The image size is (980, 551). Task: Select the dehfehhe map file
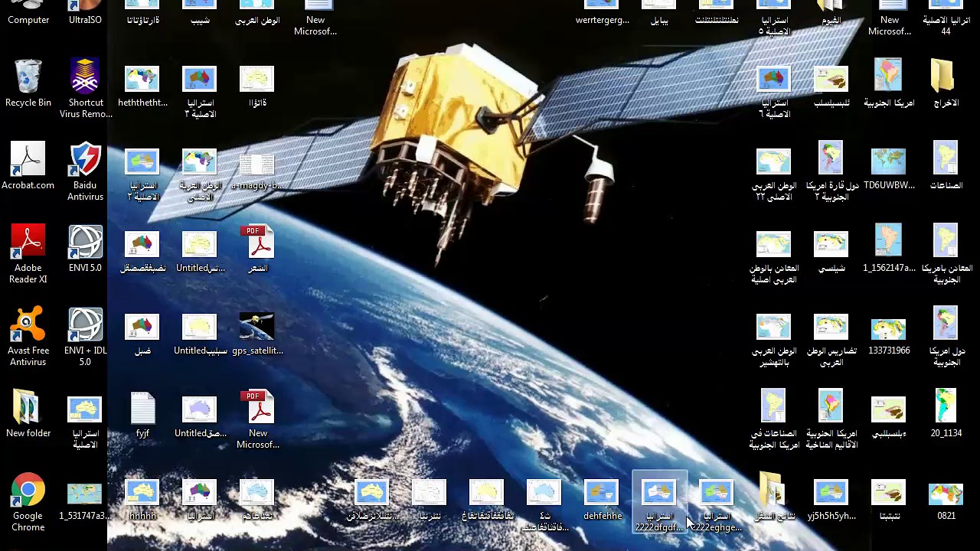(x=602, y=497)
